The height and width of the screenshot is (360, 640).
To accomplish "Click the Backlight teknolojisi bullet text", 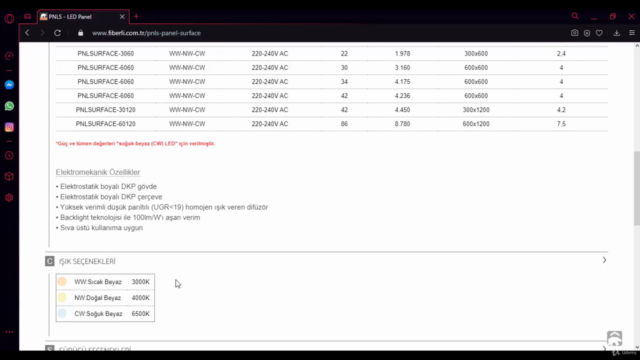I will tap(130, 218).
